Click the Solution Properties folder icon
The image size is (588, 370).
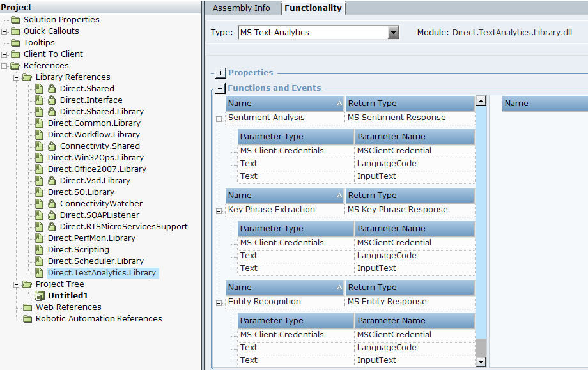15,20
